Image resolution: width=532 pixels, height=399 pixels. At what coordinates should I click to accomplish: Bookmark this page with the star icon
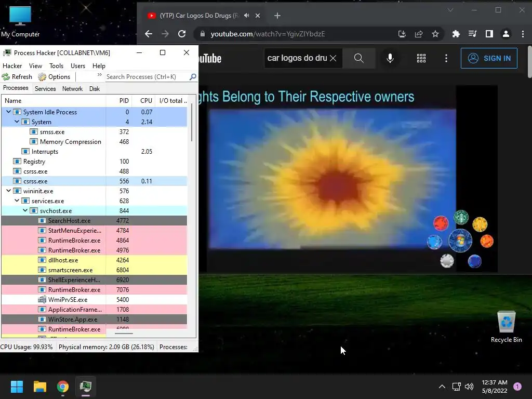(x=435, y=34)
